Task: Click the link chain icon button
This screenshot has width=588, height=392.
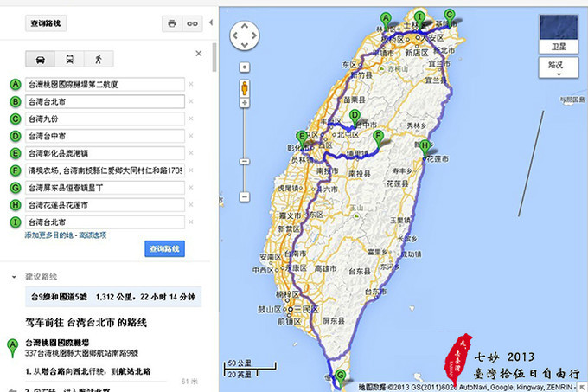Action: click(x=192, y=23)
